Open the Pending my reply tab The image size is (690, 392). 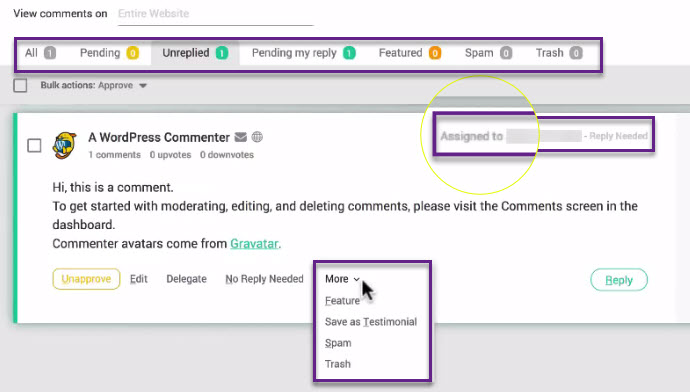tap(304, 53)
